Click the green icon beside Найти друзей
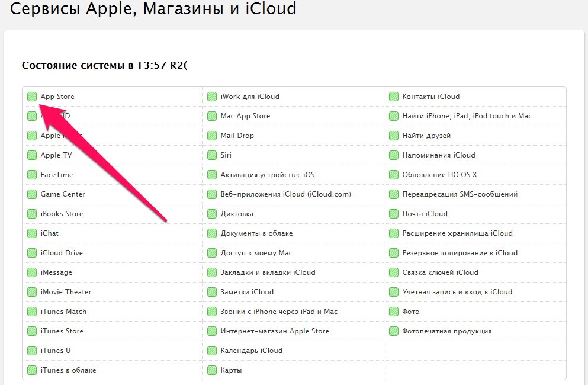The width and height of the screenshot is (588, 385). pyautogui.click(x=393, y=136)
